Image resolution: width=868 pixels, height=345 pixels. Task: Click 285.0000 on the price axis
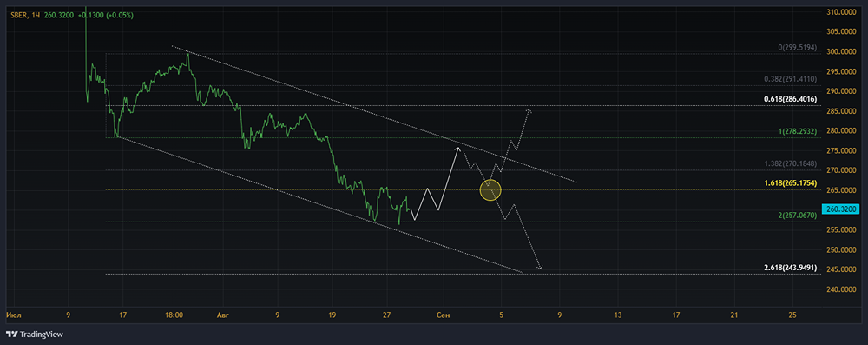tap(841, 111)
